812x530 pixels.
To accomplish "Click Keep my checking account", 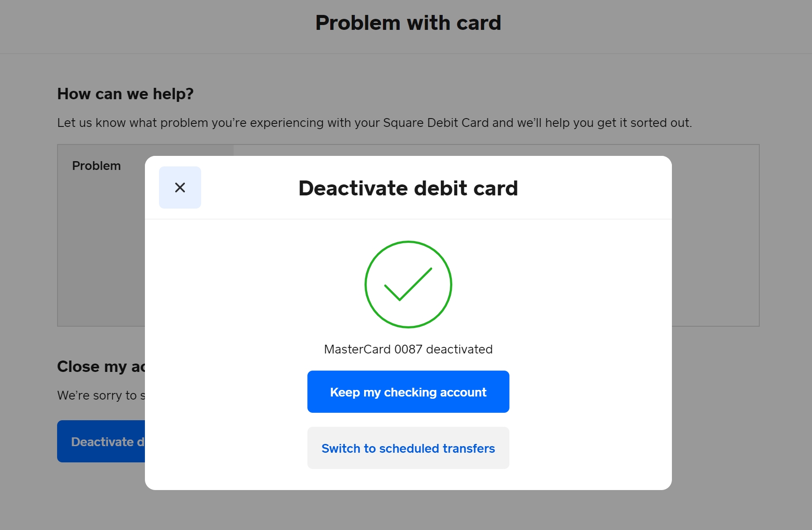I will (x=408, y=392).
